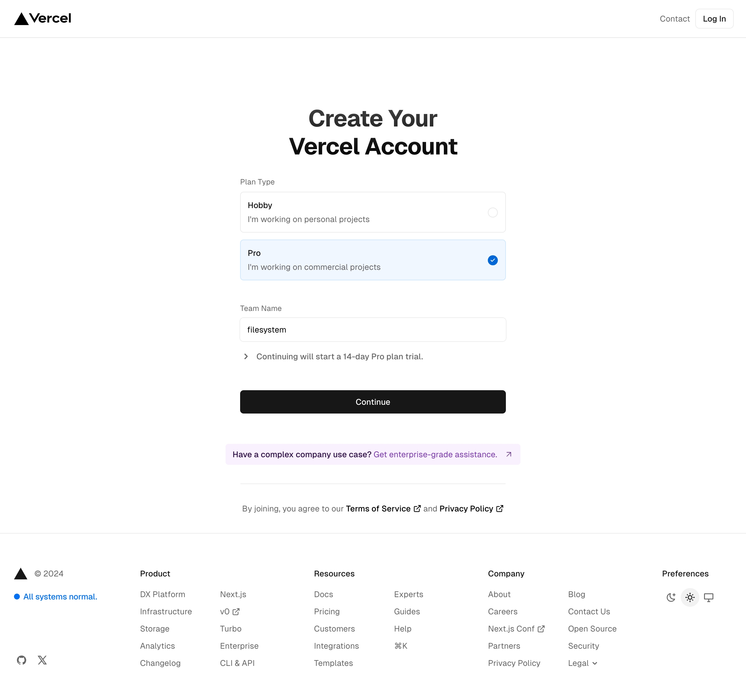Open Integrations footer link
746x700 pixels.
pyautogui.click(x=336, y=646)
